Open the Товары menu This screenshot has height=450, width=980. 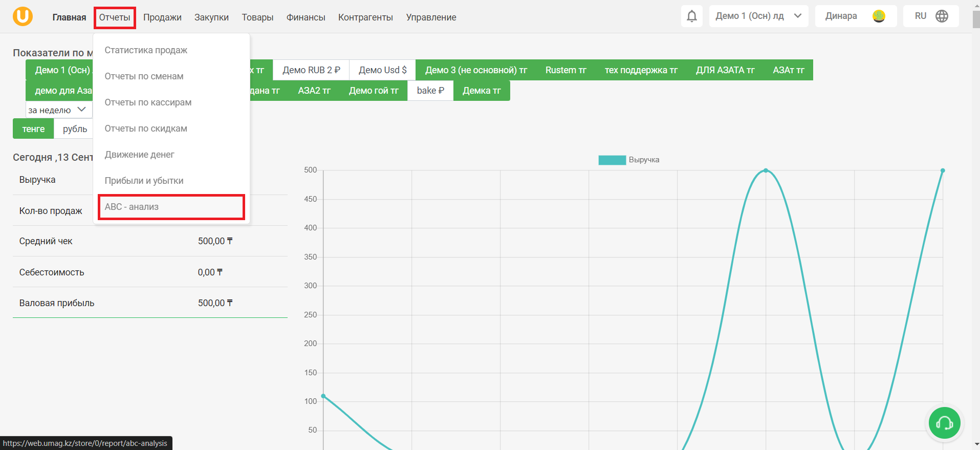tap(257, 17)
